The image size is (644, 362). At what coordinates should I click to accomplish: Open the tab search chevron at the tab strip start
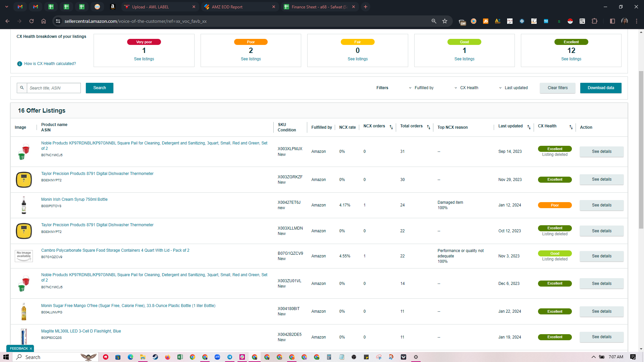pyautogui.click(x=7, y=7)
